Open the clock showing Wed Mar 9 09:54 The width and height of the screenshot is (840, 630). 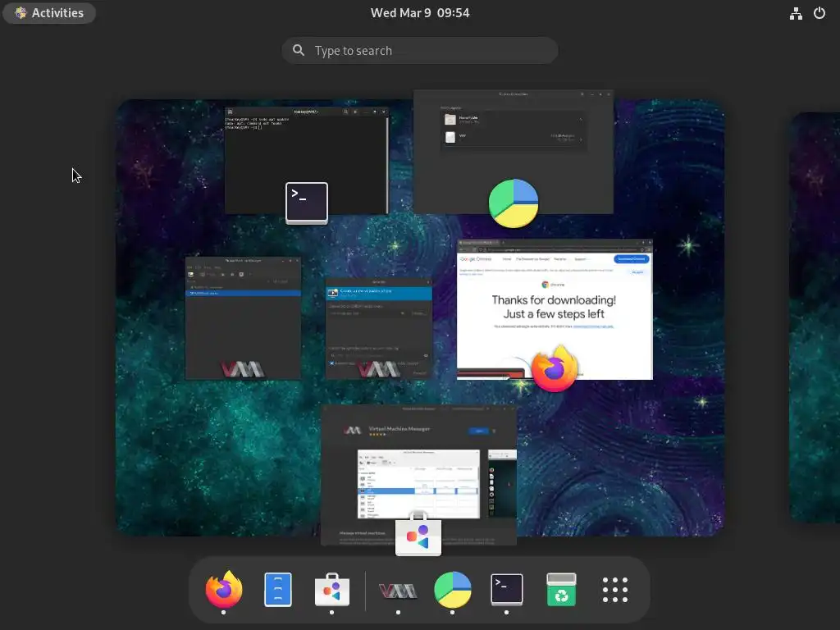point(420,13)
